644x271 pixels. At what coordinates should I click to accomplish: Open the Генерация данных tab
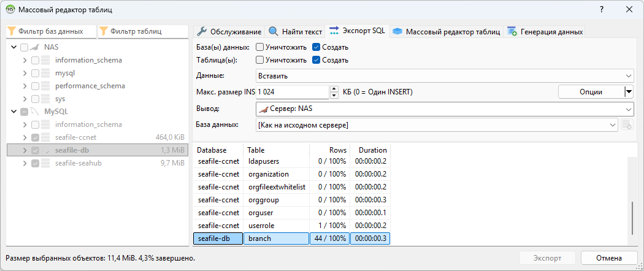point(545,32)
